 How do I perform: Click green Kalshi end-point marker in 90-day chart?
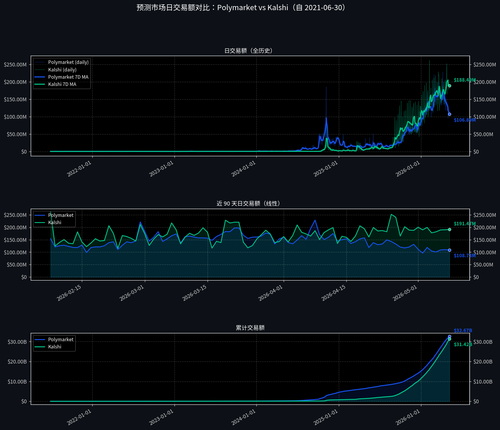click(450, 230)
